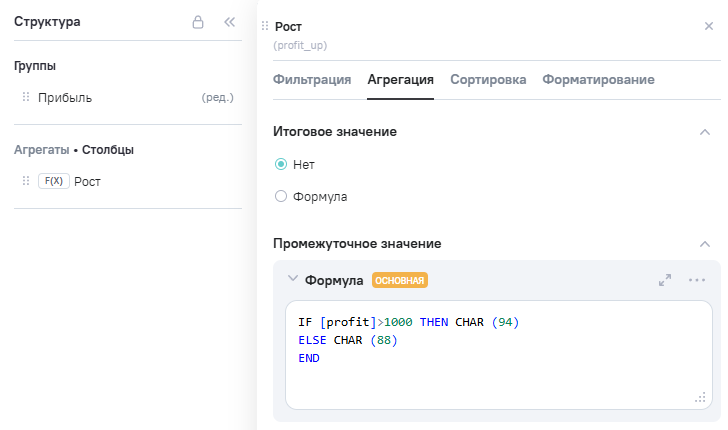Collapse the Итоговое значение section

[x=705, y=131]
